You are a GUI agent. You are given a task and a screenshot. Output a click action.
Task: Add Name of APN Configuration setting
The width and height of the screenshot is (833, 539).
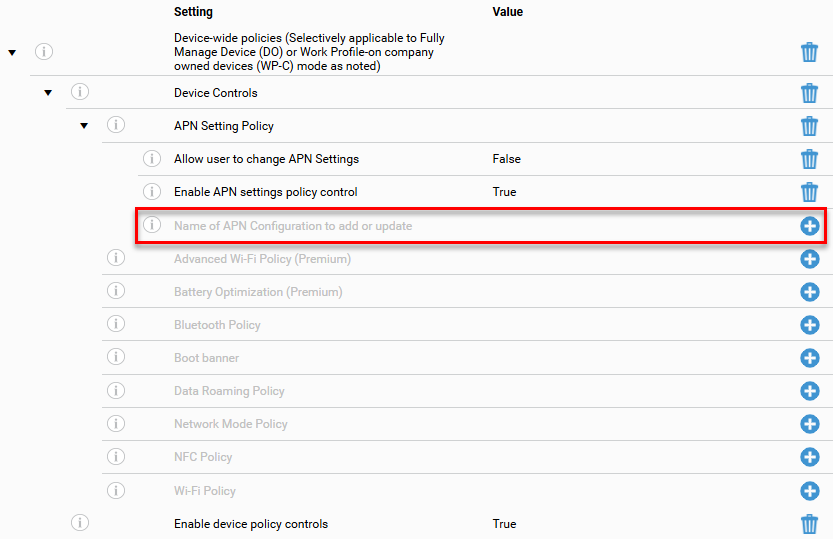click(x=810, y=226)
